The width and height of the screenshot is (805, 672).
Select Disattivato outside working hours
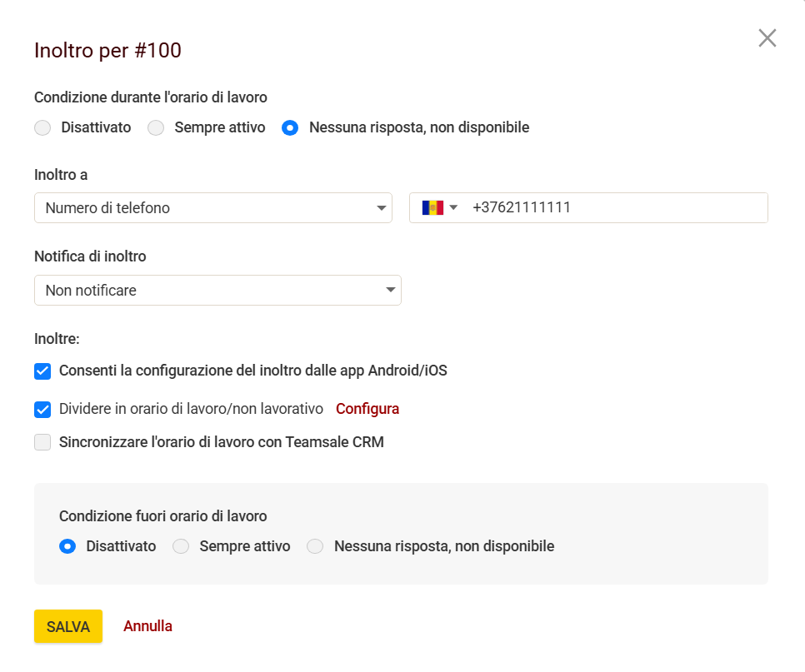pos(67,547)
